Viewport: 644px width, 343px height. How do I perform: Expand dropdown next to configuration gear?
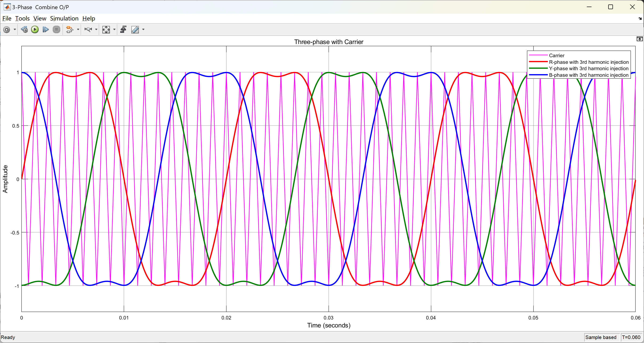coord(15,30)
